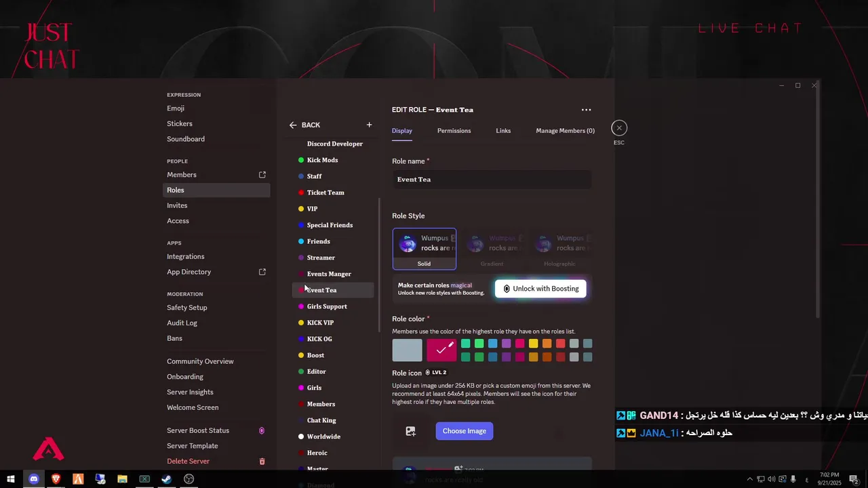Select the Chat King role

[333, 420]
